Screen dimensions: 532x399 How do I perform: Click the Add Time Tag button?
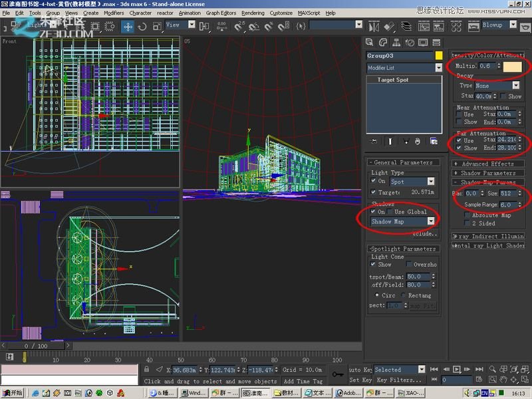(x=303, y=381)
